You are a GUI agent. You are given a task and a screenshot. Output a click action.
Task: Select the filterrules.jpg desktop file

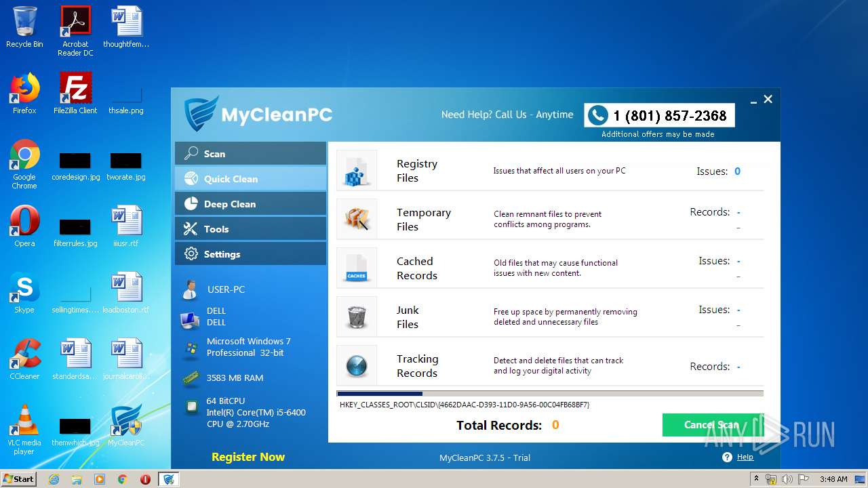[x=75, y=231]
